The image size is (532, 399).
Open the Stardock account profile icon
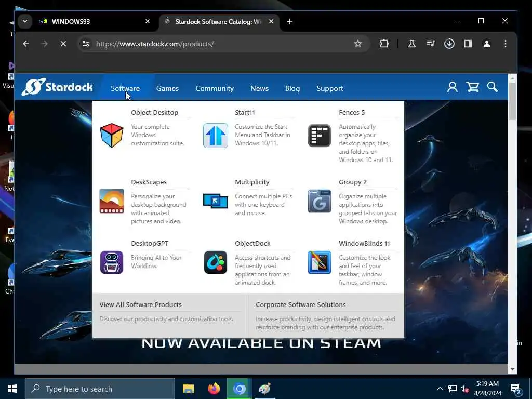[453, 87]
